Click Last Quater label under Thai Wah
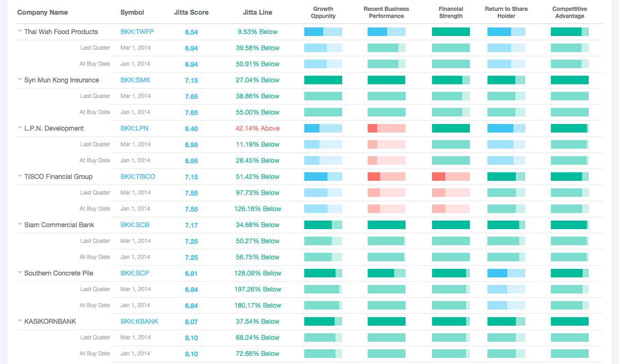Screen dimensions: 619x364 [x=95, y=48]
